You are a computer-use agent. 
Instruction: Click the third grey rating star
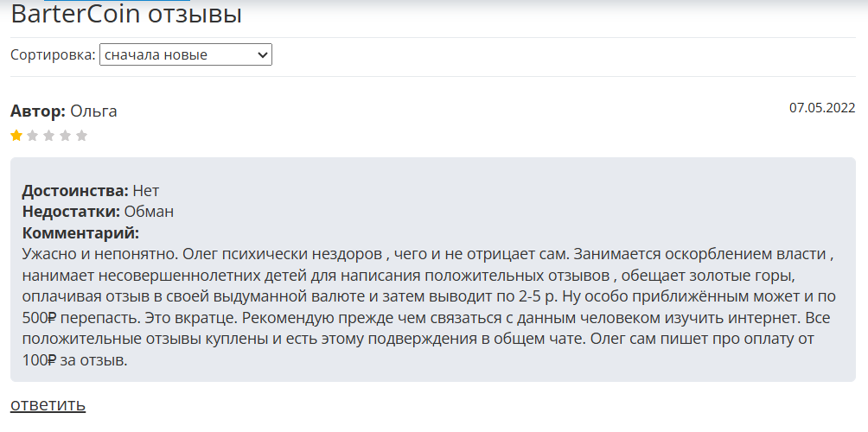click(48, 136)
